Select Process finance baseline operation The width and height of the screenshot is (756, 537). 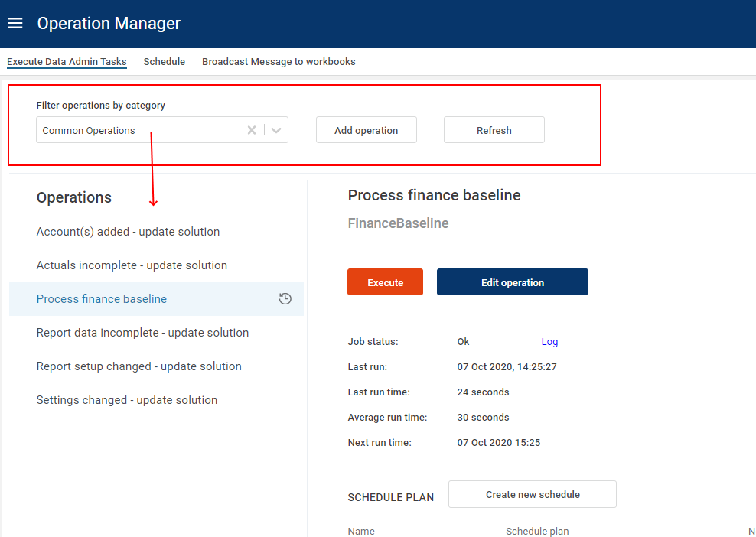point(102,299)
